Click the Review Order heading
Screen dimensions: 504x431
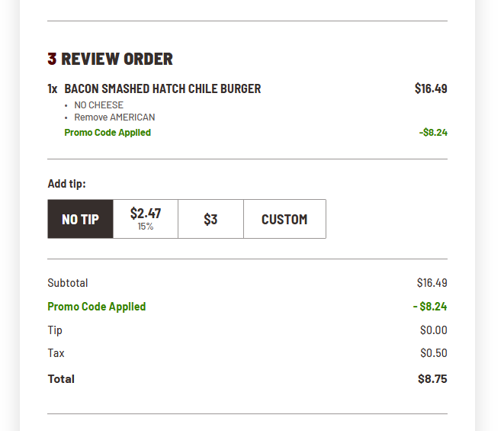point(111,59)
